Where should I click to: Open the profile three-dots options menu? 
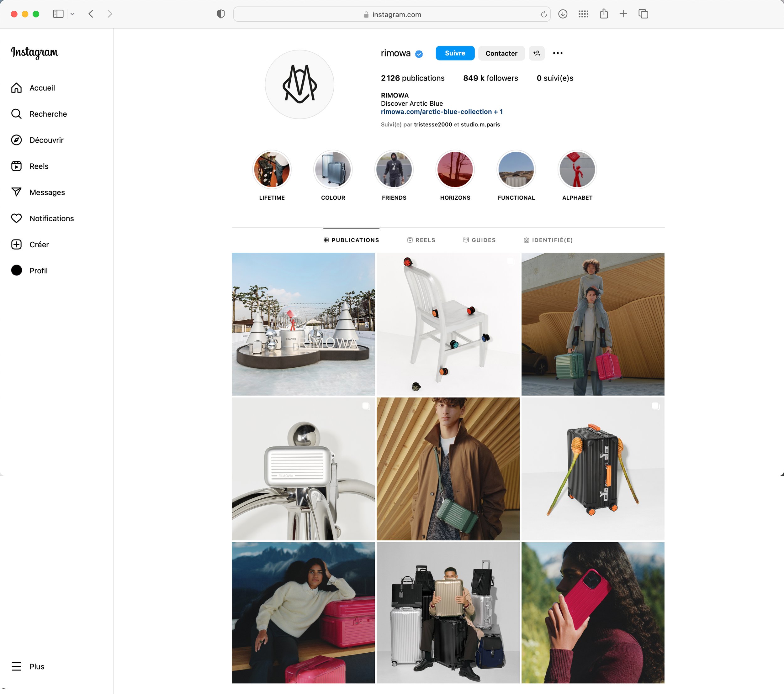click(558, 53)
